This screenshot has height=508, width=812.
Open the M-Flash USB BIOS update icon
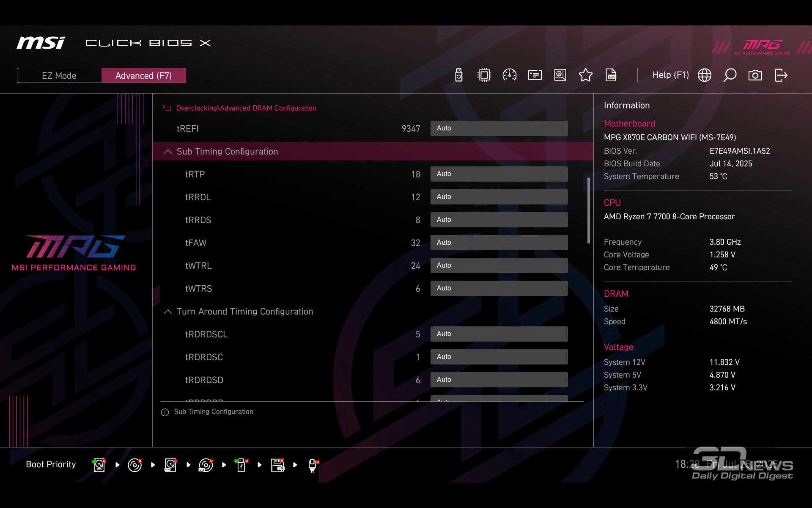pos(459,75)
